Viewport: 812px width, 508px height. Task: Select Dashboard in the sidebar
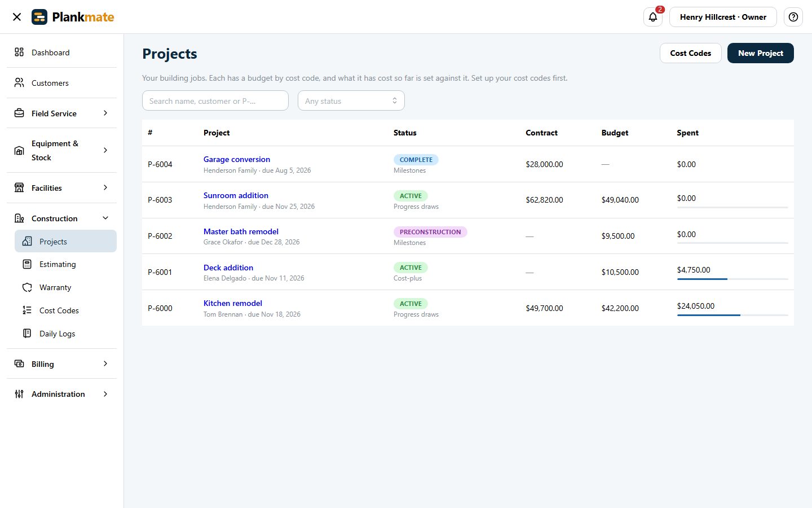click(x=61, y=52)
